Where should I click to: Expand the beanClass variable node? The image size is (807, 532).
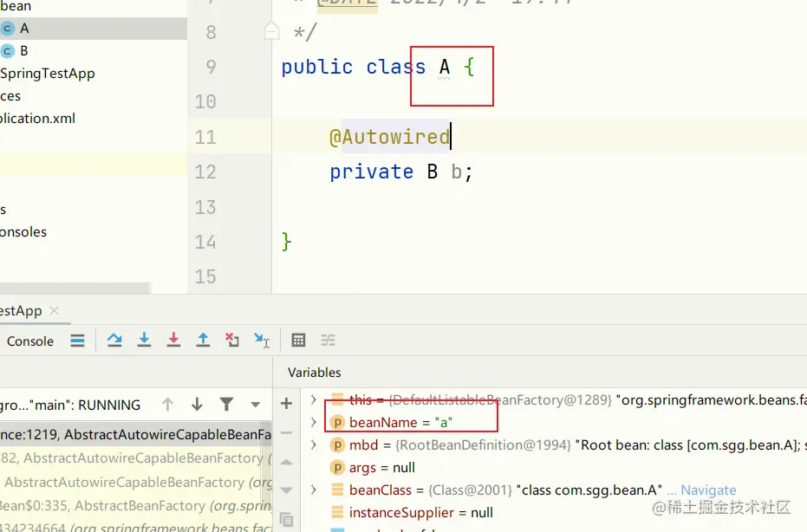(314, 490)
